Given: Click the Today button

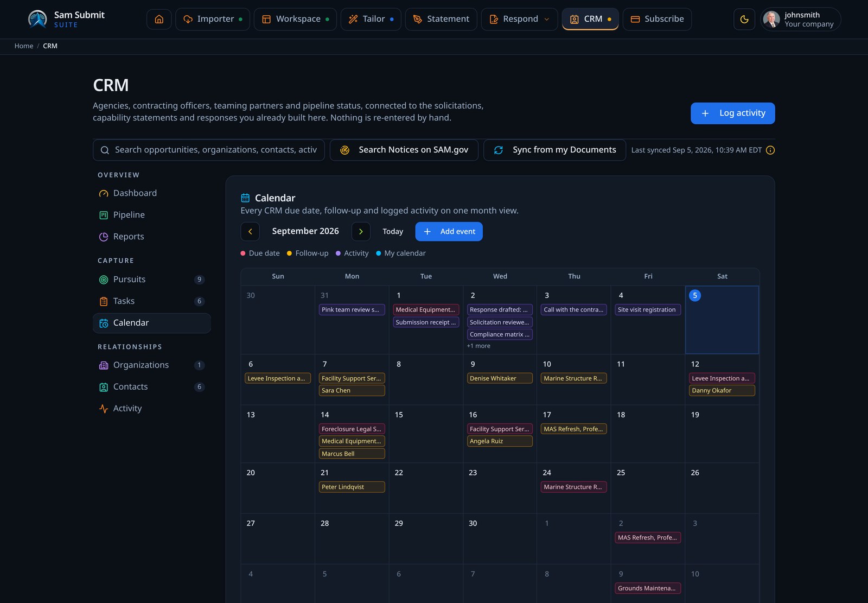Looking at the screenshot, I should click(393, 232).
